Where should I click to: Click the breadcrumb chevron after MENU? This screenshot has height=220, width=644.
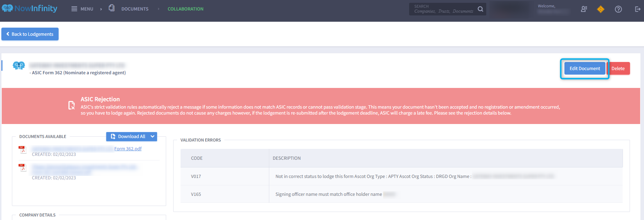101,9
